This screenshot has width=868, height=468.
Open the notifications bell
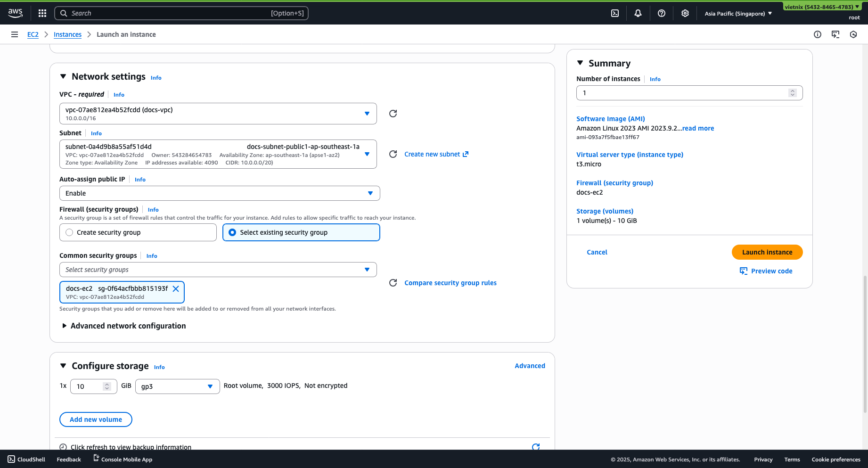click(638, 13)
